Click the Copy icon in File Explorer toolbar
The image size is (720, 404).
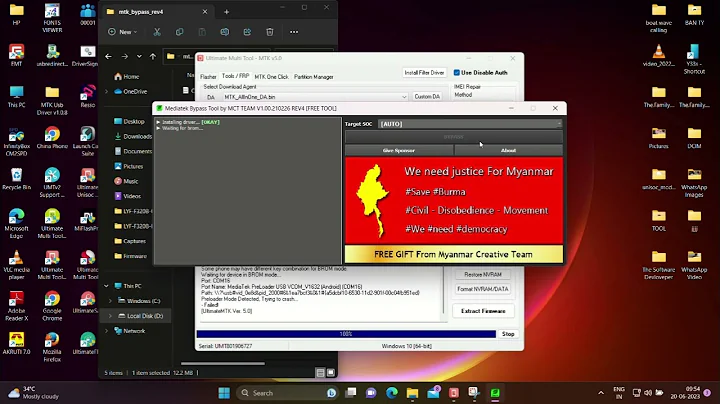pos(180,32)
